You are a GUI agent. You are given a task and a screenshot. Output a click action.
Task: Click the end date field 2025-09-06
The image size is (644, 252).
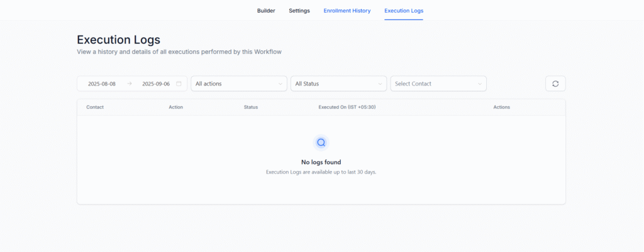156,84
